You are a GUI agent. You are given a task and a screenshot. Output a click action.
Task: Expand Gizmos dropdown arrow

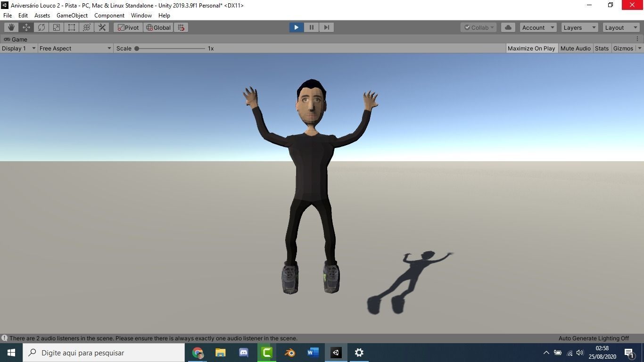[x=639, y=48]
